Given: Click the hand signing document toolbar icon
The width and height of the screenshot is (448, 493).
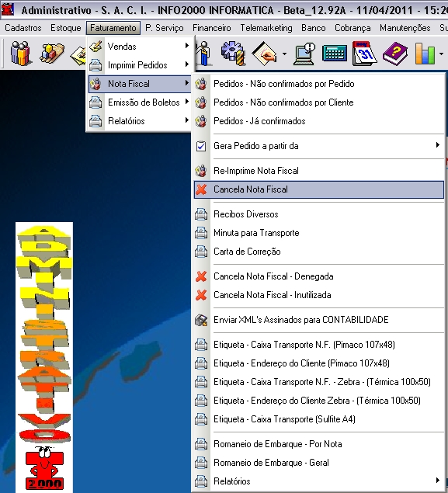Looking at the screenshot, I should [x=265, y=54].
